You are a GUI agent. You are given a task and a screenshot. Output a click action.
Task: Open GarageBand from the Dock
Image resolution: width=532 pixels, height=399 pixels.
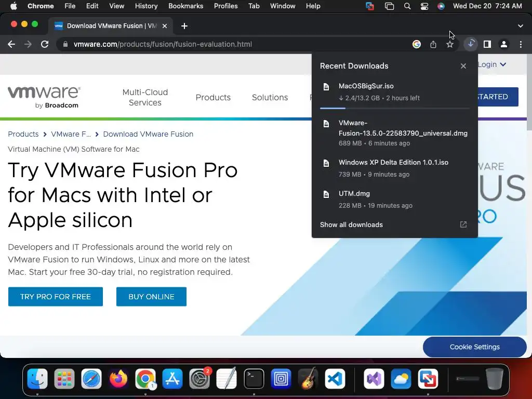[x=308, y=379]
